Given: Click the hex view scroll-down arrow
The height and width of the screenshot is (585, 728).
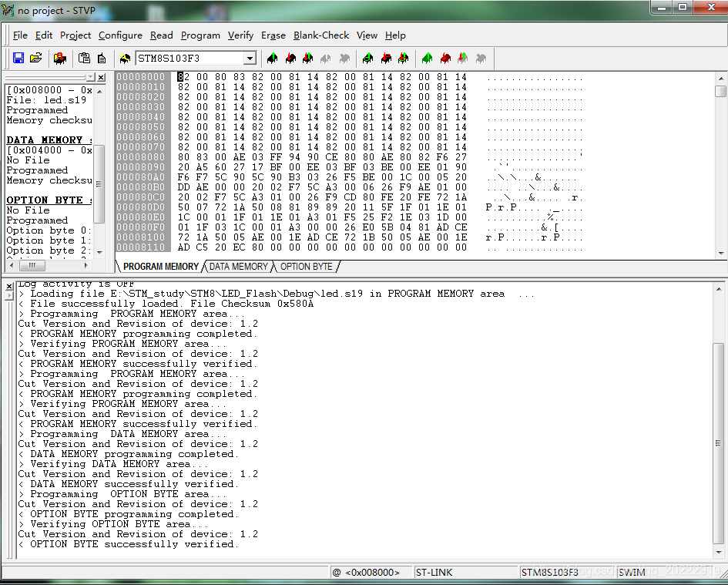Looking at the screenshot, I should coord(720,254).
